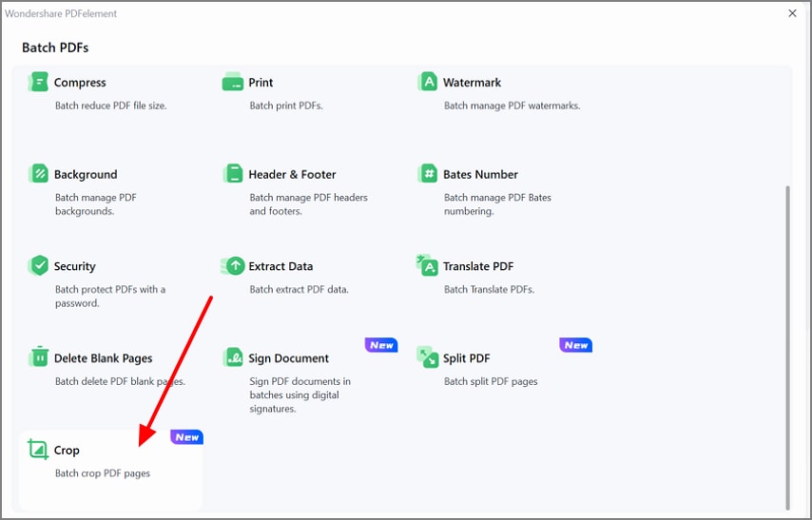Click the Batch Translate PDFs description
This screenshot has height=520, width=812.
point(489,289)
